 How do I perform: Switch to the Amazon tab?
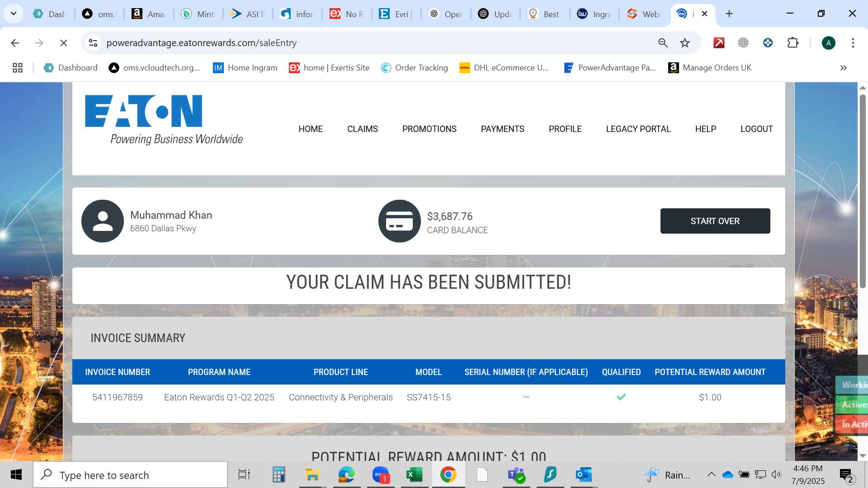tap(149, 14)
